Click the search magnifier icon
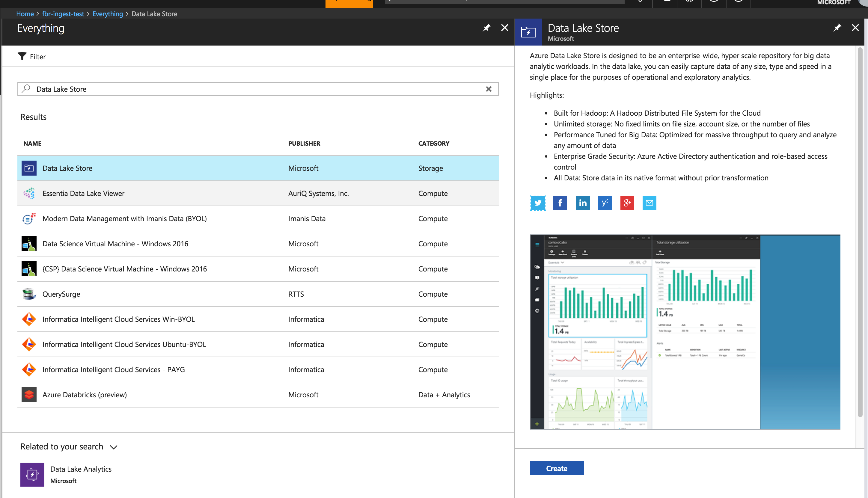 pos(26,89)
